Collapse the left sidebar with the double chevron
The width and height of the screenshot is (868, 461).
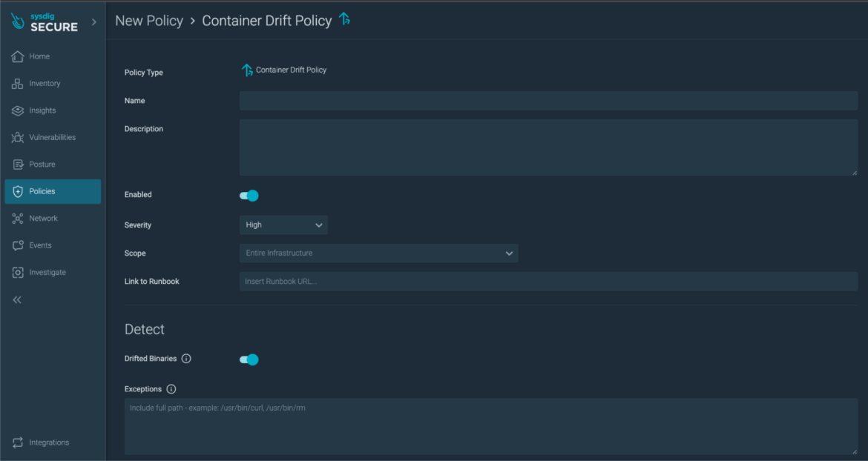pos(16,299)
